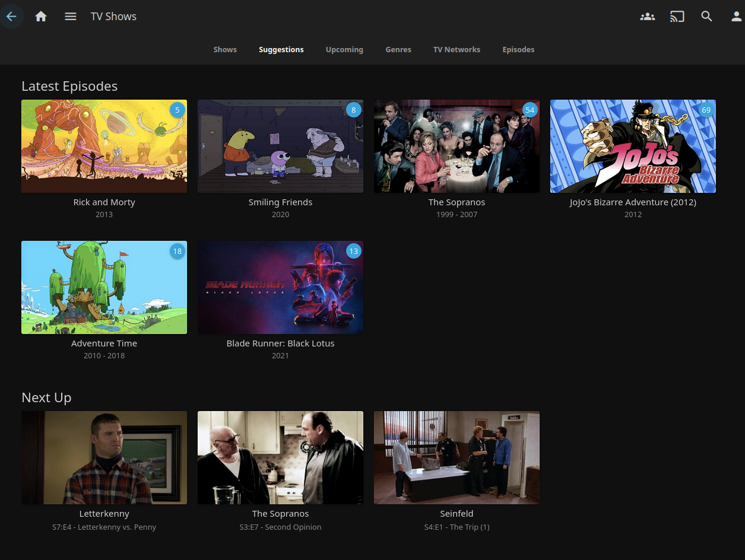Image resolution: width=745 pixels, height=560 pixels.
Task: Click the Next Up section heading
Action: pos(46,397)
